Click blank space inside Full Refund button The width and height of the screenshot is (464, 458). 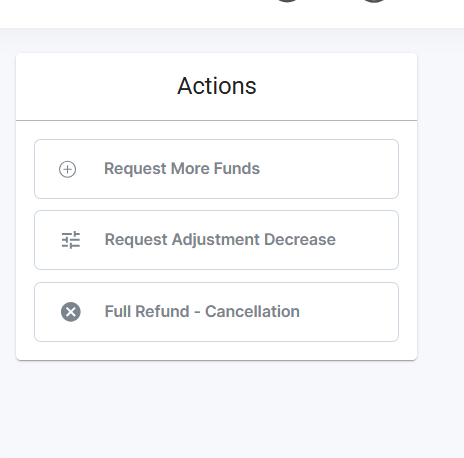tap(350, 312)
